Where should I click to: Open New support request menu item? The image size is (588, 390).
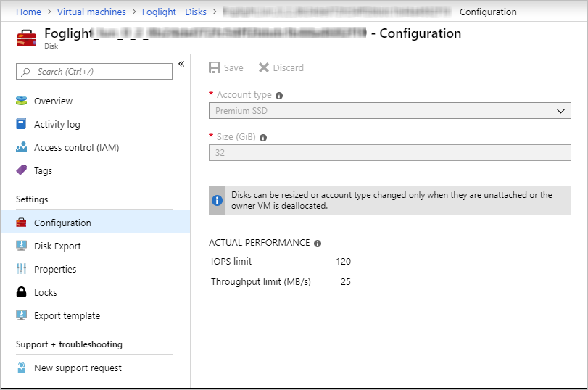pyautogui.click(x=78, y=368)
